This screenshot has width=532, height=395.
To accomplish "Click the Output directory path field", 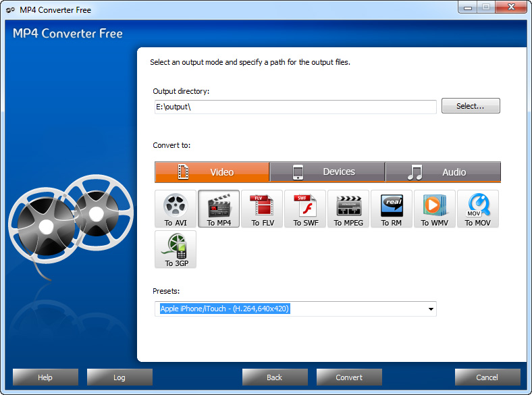I will click(296, 107).
